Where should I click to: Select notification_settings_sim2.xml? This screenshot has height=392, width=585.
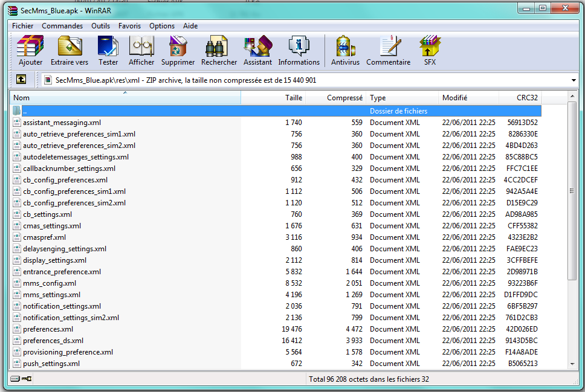tap(71, 317)
